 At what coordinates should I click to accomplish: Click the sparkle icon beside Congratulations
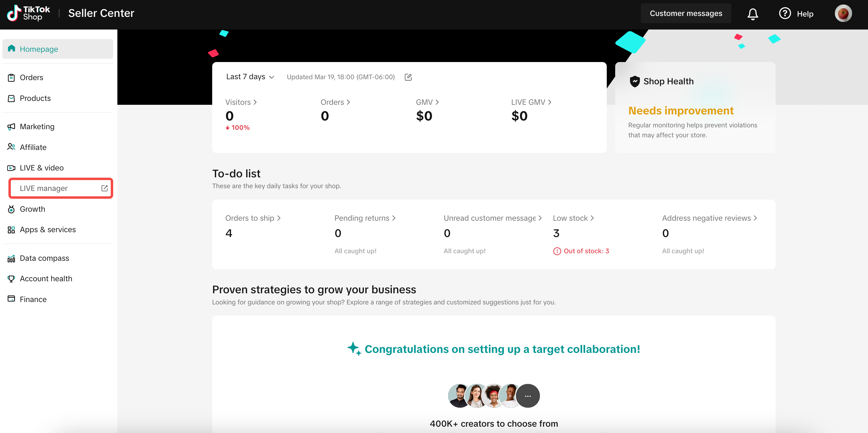pyautogui.click(x=354, y=349)
